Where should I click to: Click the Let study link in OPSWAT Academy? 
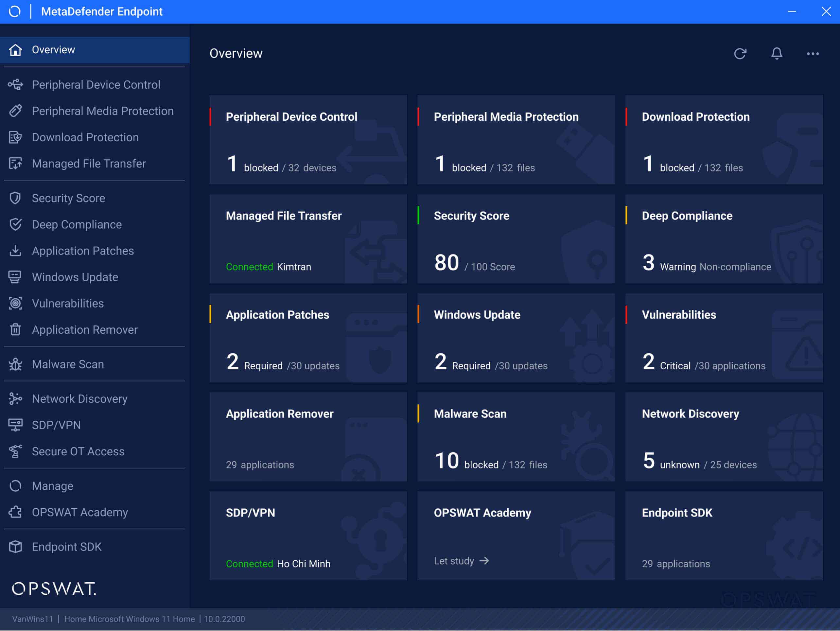[462, 561]
